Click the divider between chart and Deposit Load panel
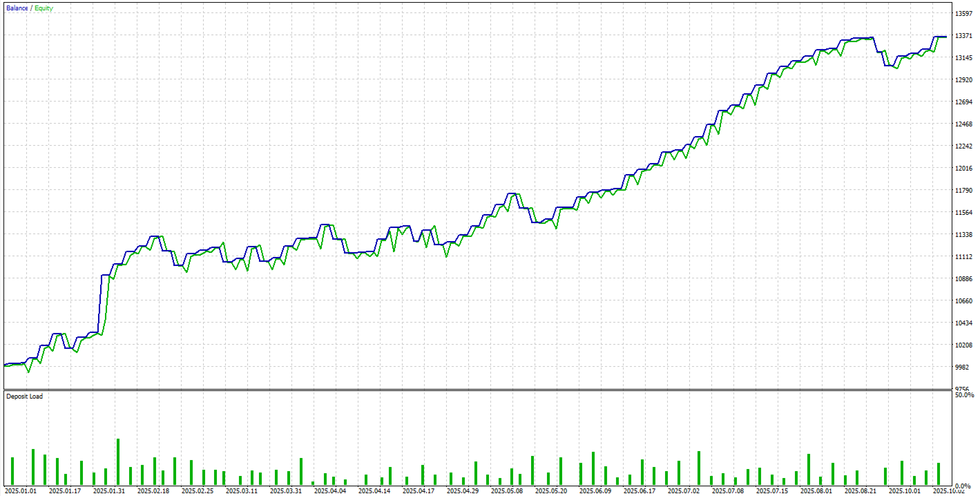 [483, 391]
